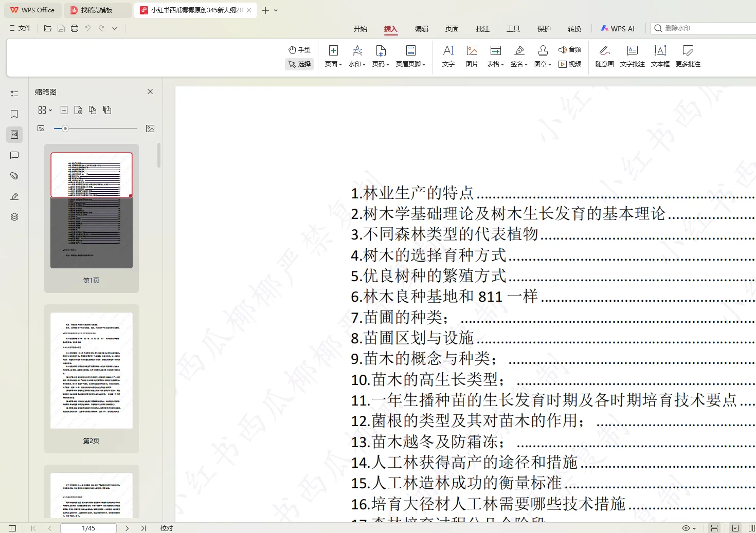Screen dimensions: 756x533
Task: Switch to the 开始 ribbon tab
Action: point(361,29)
